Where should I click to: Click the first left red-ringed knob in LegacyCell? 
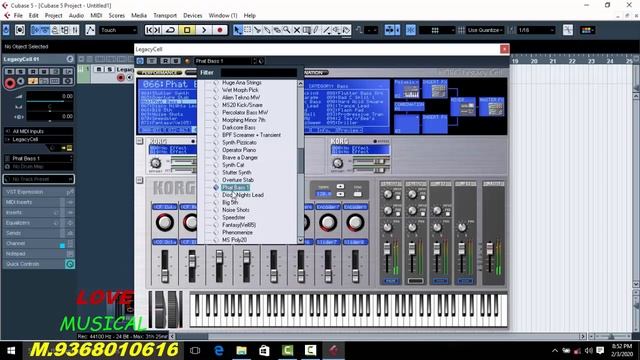164,222
